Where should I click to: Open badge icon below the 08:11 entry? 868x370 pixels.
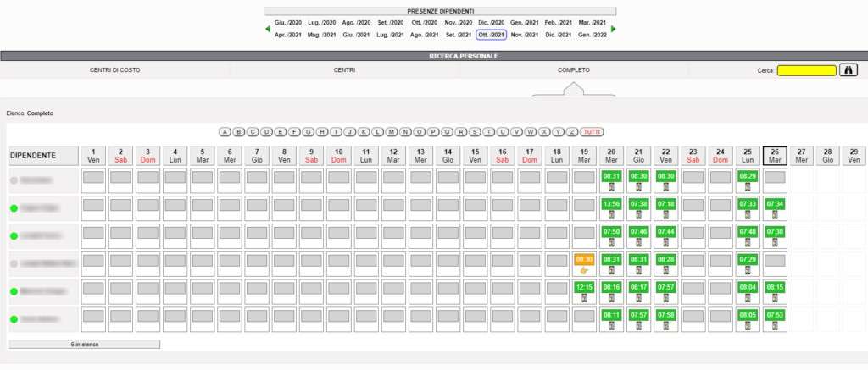[611, 326]
